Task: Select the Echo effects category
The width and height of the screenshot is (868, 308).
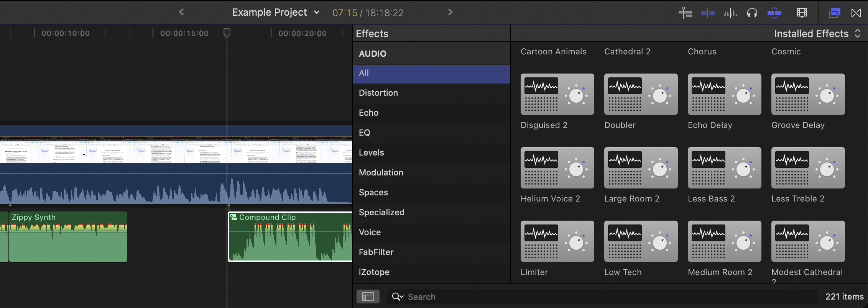Action: click(431, 113)
